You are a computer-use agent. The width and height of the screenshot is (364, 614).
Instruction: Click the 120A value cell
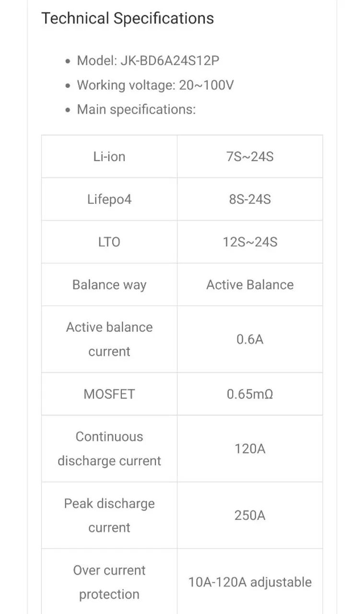(250, 449)
